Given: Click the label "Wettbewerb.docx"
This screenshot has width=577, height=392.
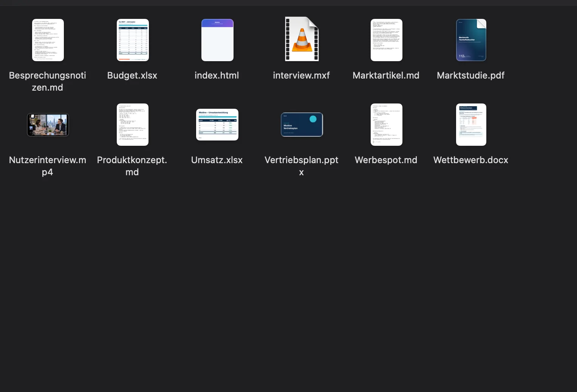Looking at the screenshot, I should coord(471,160).
